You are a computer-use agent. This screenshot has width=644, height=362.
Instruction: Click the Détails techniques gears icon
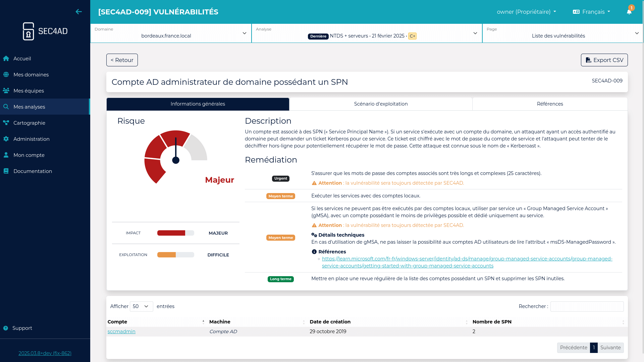(x=314, y=235)
